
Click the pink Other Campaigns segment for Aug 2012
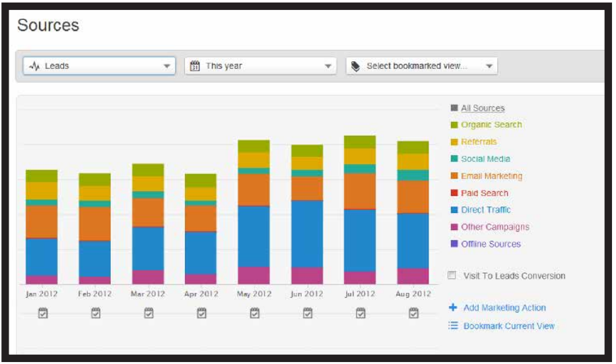coord(413,276)
